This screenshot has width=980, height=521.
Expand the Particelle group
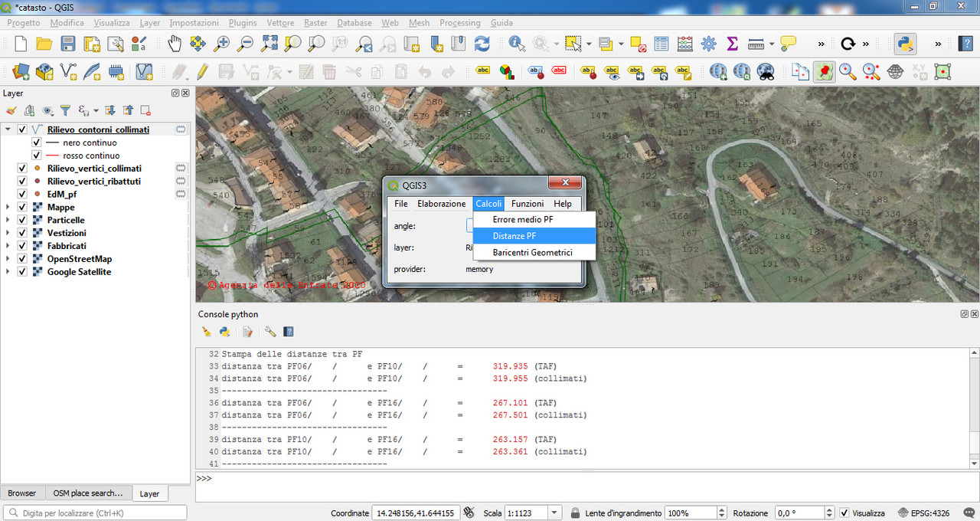[x=8, y=220]
